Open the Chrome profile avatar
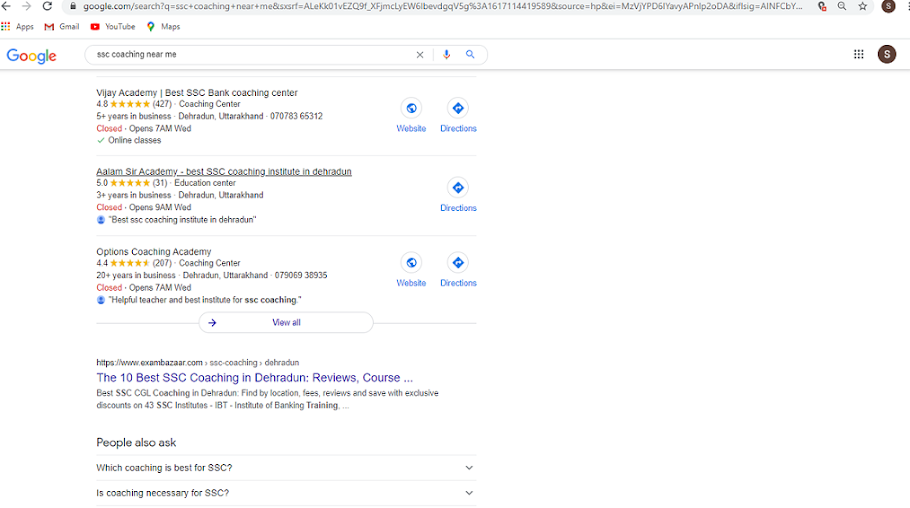This screenshot has width=910, height=508. [x=888, y=6]
